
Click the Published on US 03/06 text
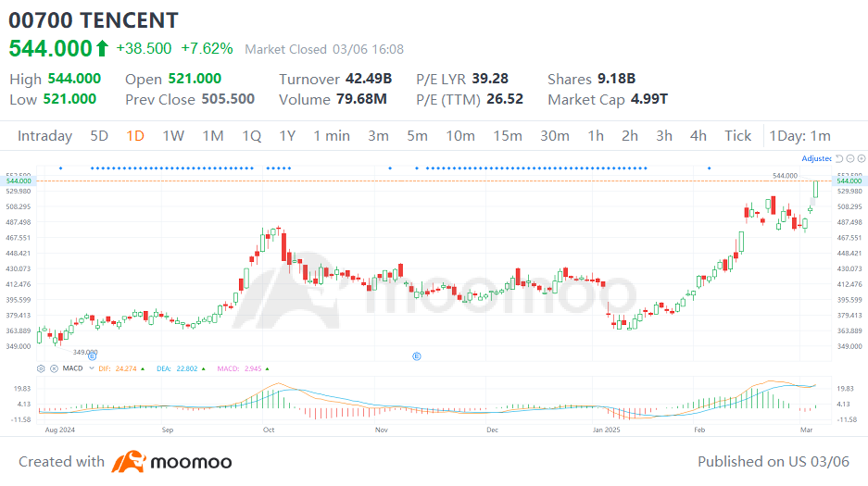tap(774, 462)
